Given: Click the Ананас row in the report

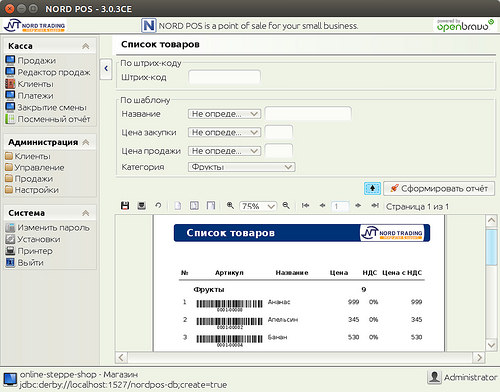Looking at the screenshot, I should 302,304.
